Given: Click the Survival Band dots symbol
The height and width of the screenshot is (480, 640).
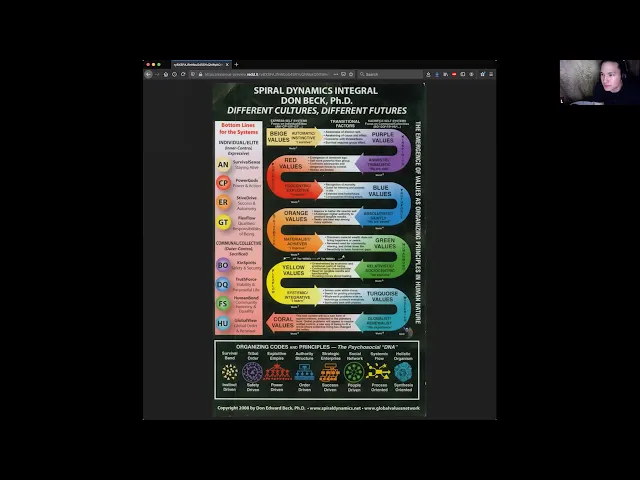Looking at the screenshot, I should click(x=229, y=372).
